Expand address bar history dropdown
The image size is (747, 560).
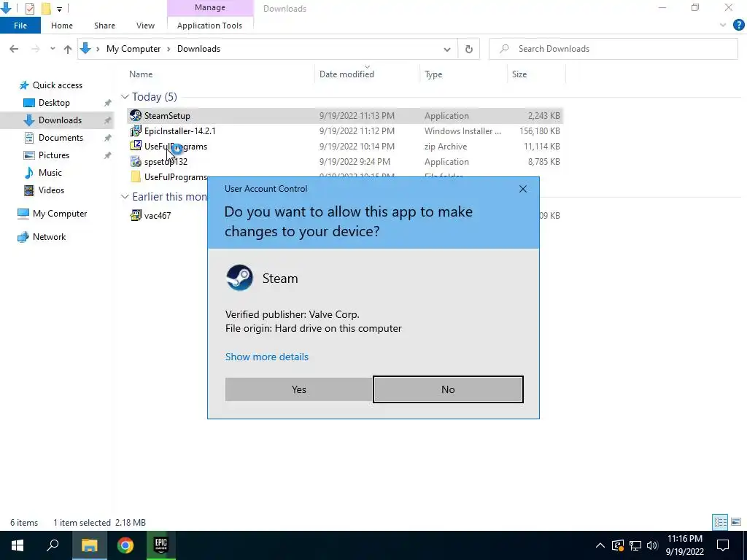coord(447,49)
